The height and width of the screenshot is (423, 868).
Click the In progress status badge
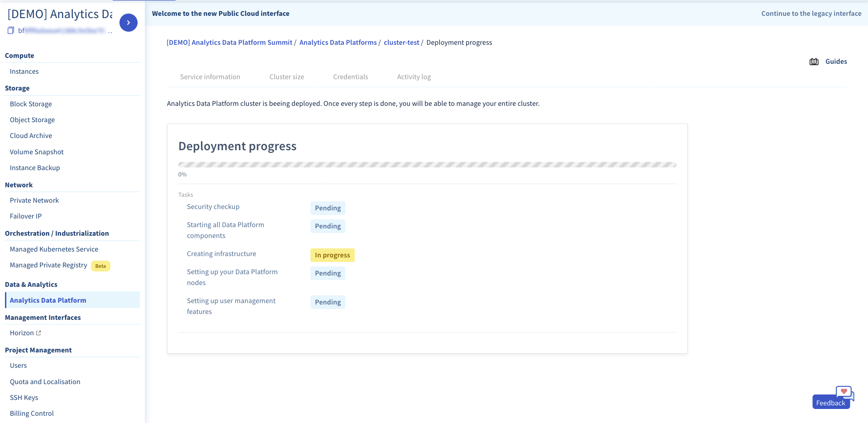point(332,255)
